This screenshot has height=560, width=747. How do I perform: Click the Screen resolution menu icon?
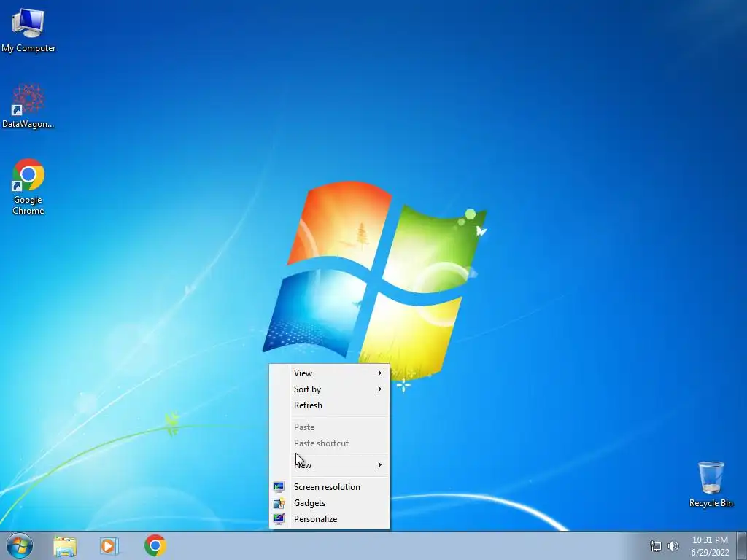point(279,486)
